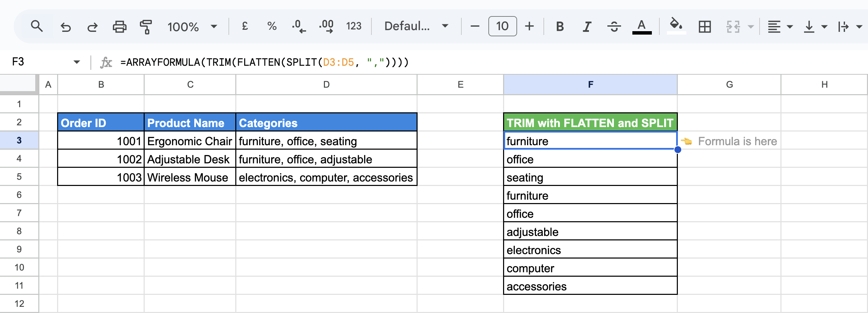Select column B header
The height and width of the screenshot is (313, 868).
(101, 85)
